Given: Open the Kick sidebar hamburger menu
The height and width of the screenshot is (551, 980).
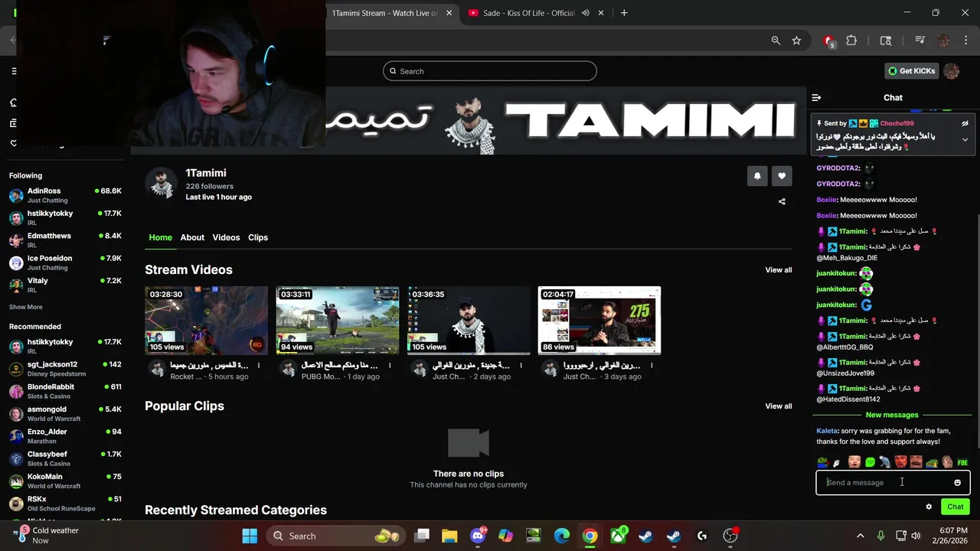Looking at the screenshot, I should pyautogui.click(x=14, y=71).
